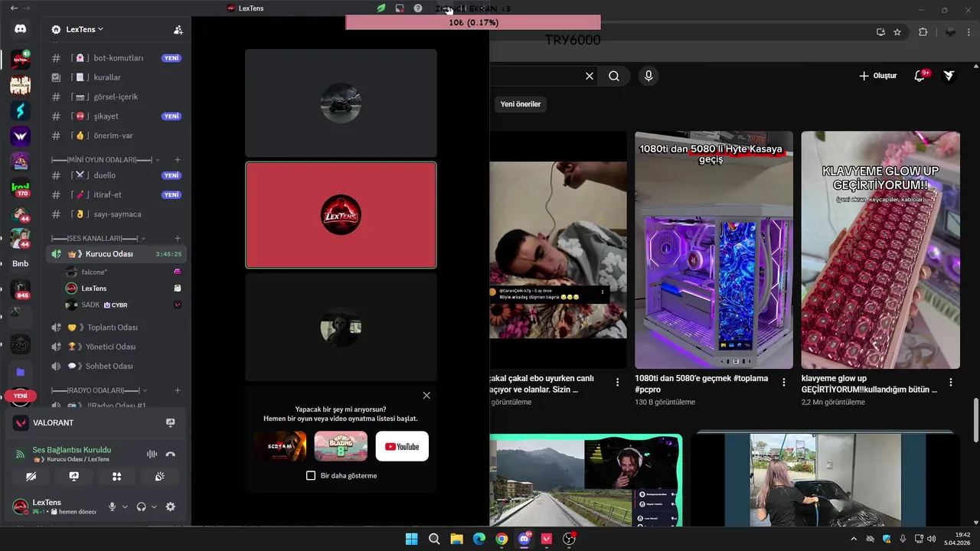Launch the YouTube Watch Together activity

click(x=402, y=446)
